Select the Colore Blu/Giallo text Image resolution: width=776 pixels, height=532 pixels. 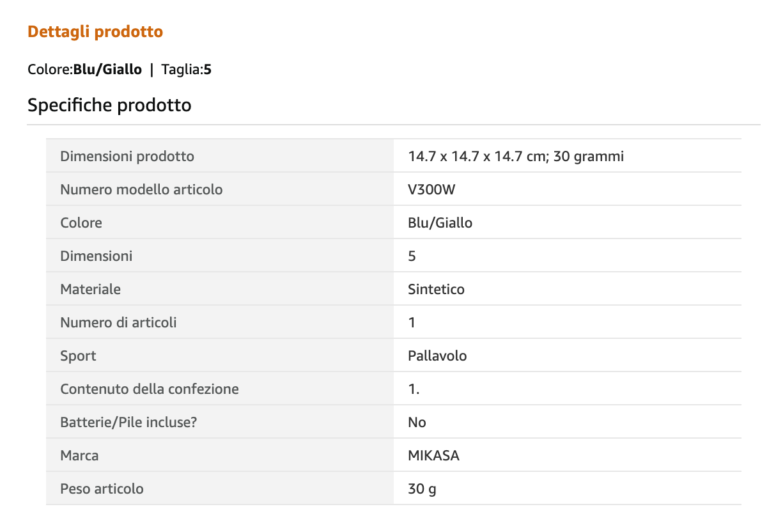click(85, 69)
